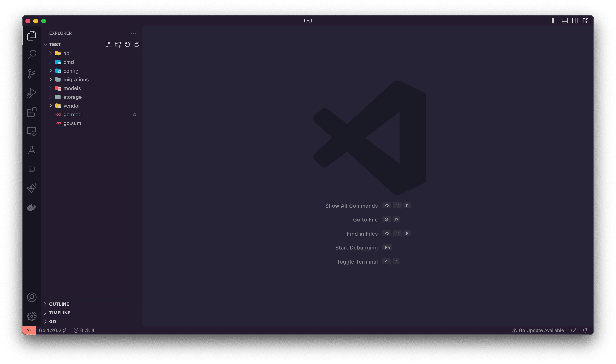Open the Run and Debug view

tap(32, 93)
